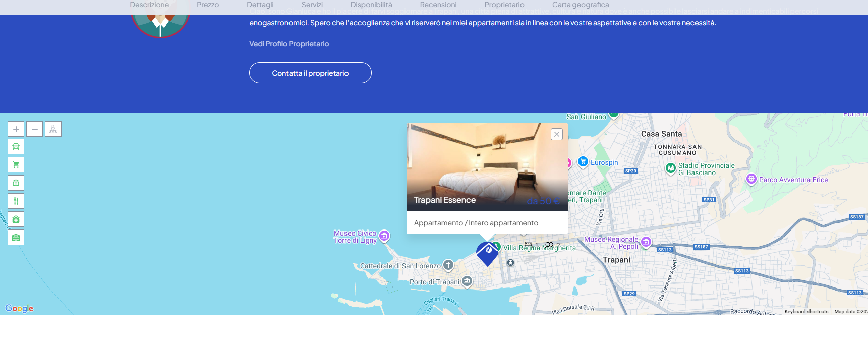868x345 pixels.
Task: Open the Disponibilità tab
Action: coord(371,5)
